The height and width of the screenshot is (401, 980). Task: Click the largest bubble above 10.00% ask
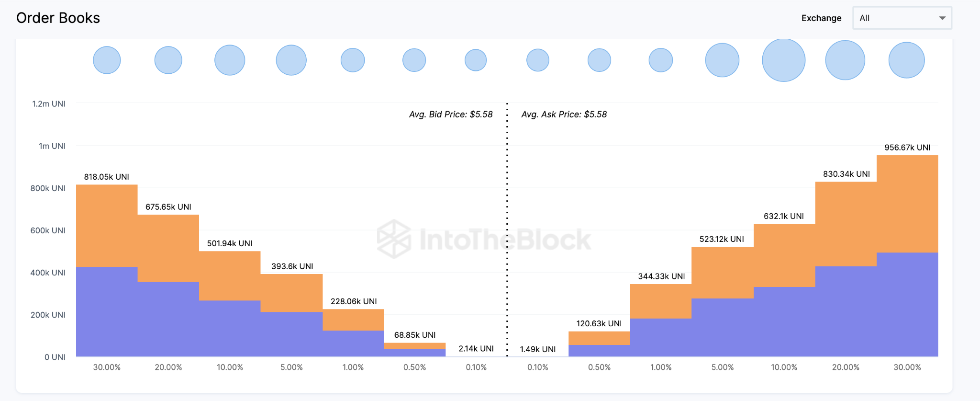(x=783, y=60)
